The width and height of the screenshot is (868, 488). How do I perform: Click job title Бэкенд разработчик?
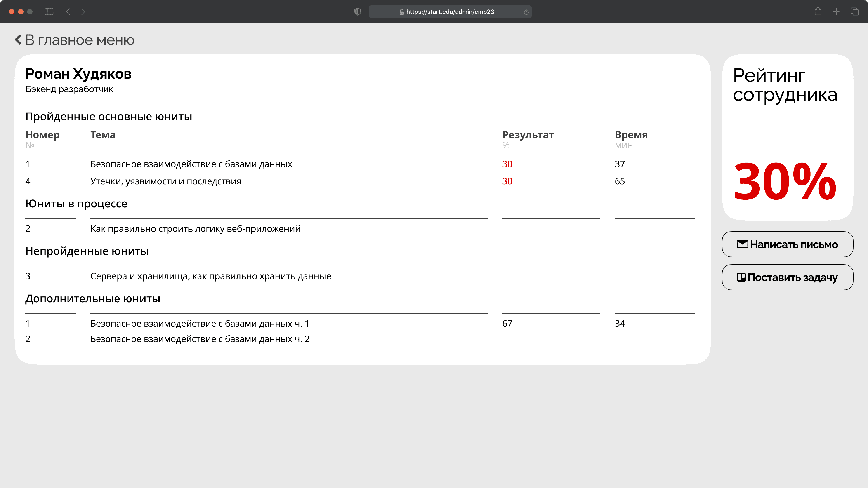69,89
